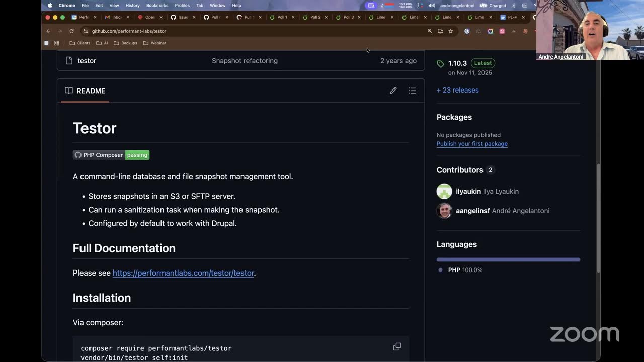Click the zoom magnifier icon in address bar

coord(430,31)
